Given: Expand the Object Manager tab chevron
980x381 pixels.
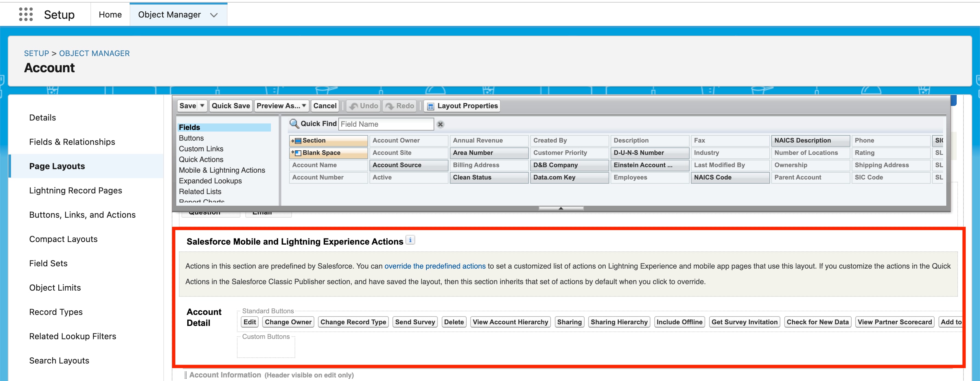Looking at the screenshot, I should point(214,15).
